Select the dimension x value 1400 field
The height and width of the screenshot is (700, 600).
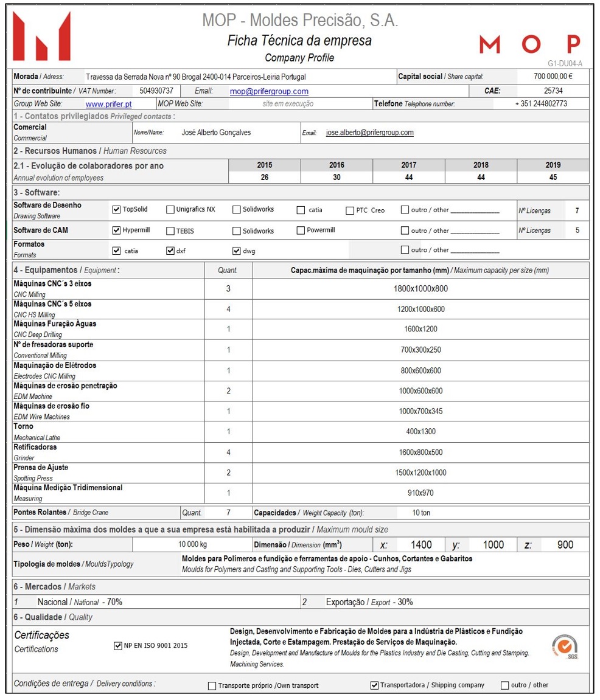point(421,545)
